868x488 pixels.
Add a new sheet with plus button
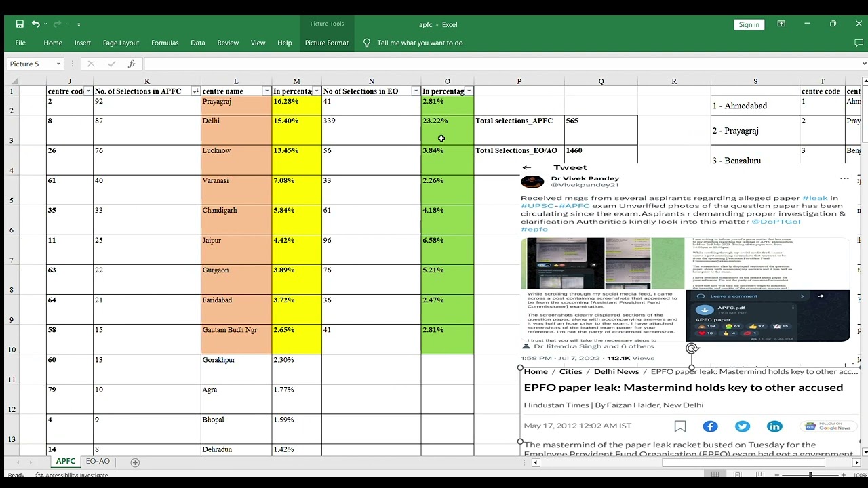[x=135, y=462]
